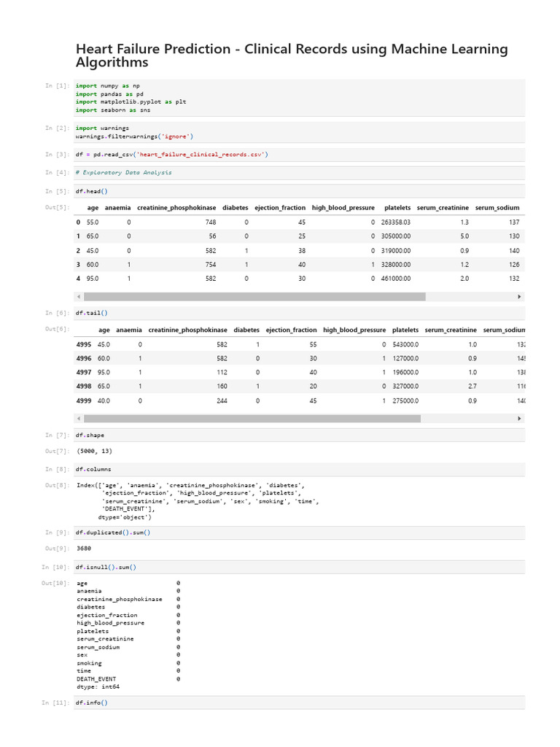Select the numpy import code cell
This screenshot has height=747, width=560.
pyautogui.click(x=300, y=98)
